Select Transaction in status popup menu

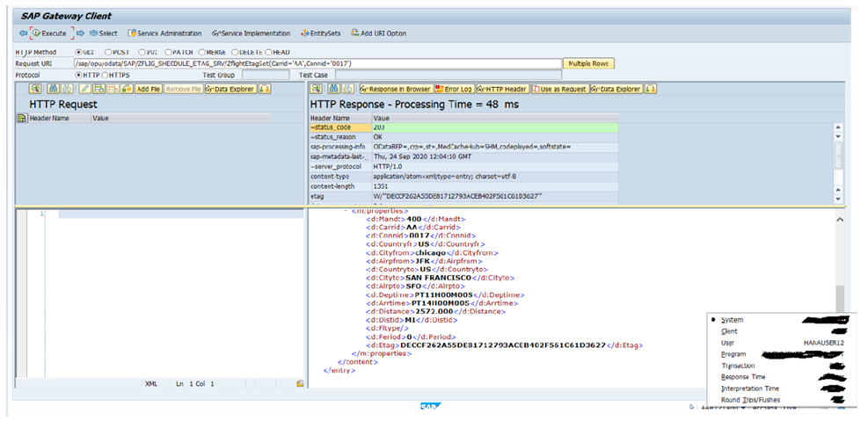pos(738,366)
